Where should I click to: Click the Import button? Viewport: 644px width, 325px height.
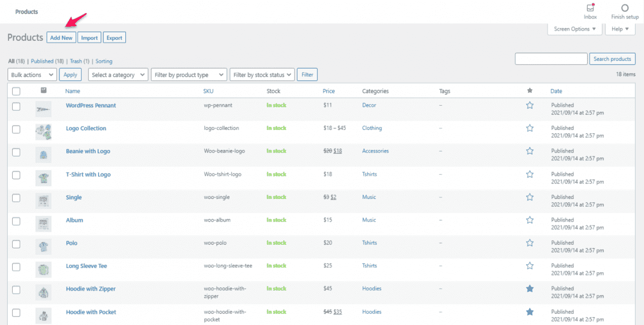[90, 38]
